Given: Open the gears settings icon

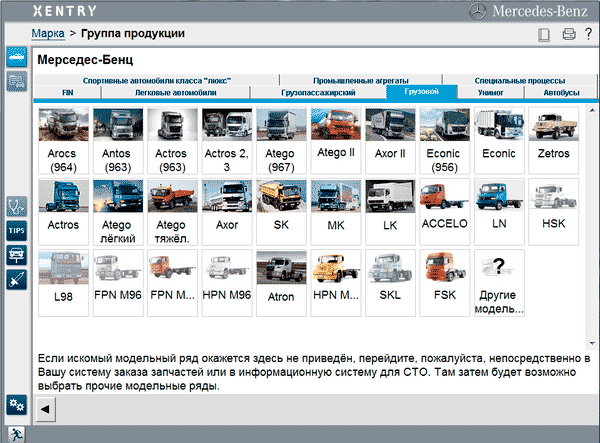Looking at the screenshot, I should click(x=16, y=405).
